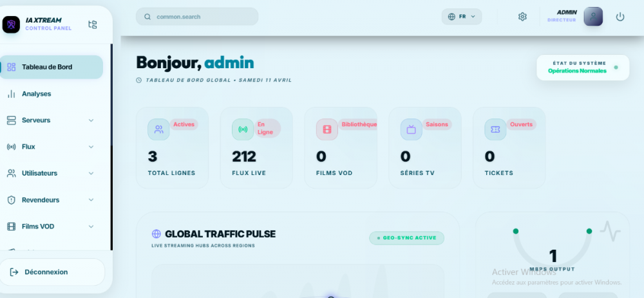This screenshot has height=298, width=644.
Task: Click the power icon in header
Action: (x=620, y=17)
